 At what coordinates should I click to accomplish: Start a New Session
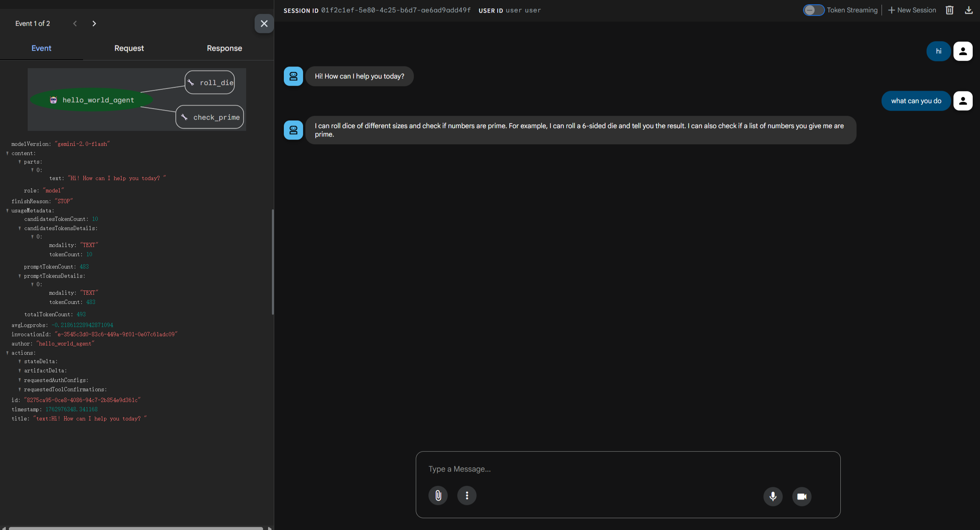tap(912, 10)
